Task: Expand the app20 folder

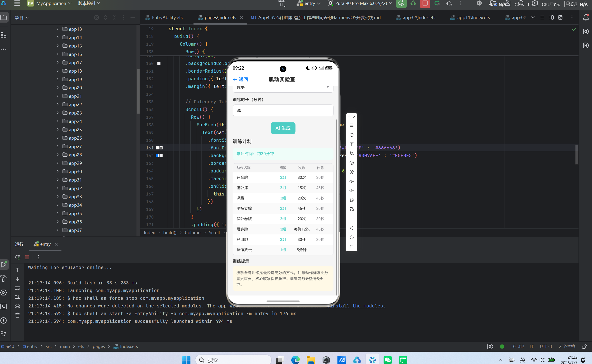Action: [58, 88]
